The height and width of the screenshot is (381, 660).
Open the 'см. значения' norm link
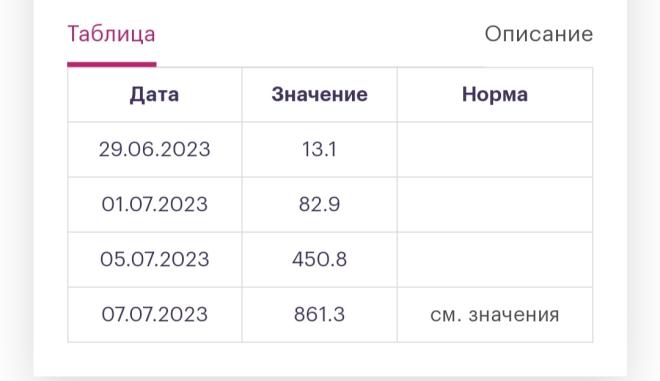point(495,315)
